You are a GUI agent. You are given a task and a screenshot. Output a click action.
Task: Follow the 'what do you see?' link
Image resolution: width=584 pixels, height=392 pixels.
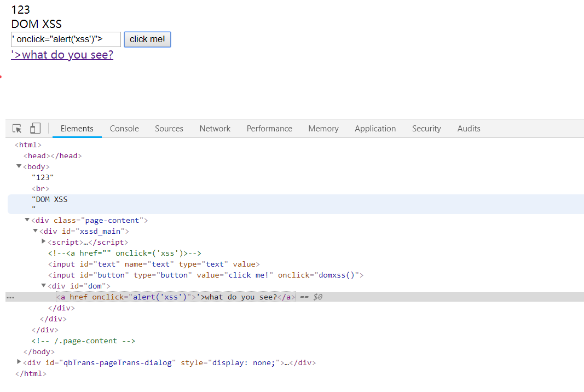click(62, 55)
